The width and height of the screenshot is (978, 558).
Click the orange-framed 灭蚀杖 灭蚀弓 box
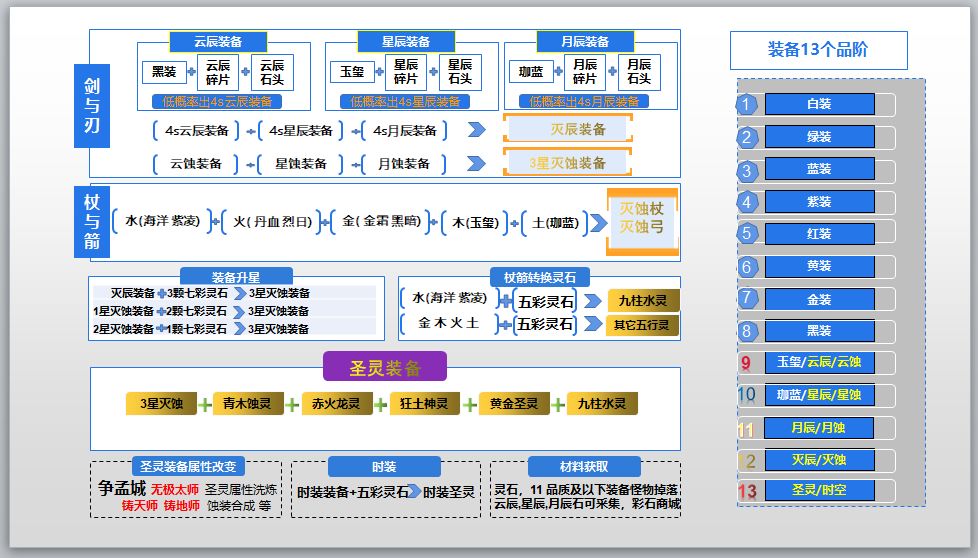[x=642, y=222]
